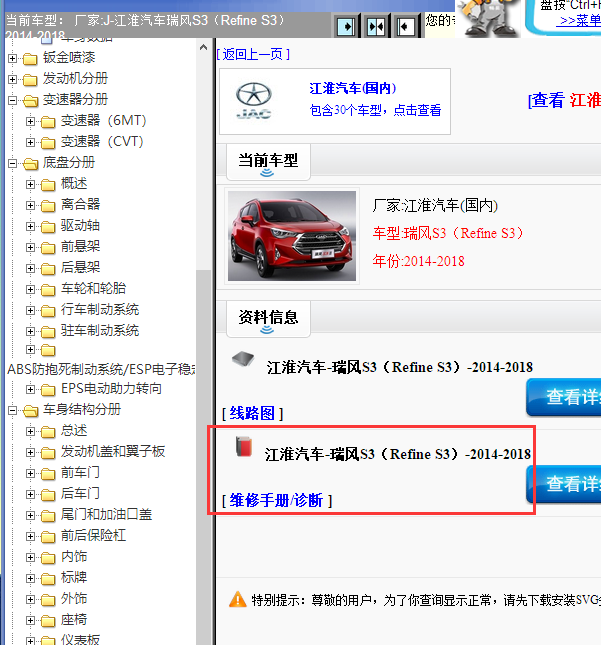Expand the 概述 tree node
Viewport: 601px width, 645px height.
tap(30, 184)
